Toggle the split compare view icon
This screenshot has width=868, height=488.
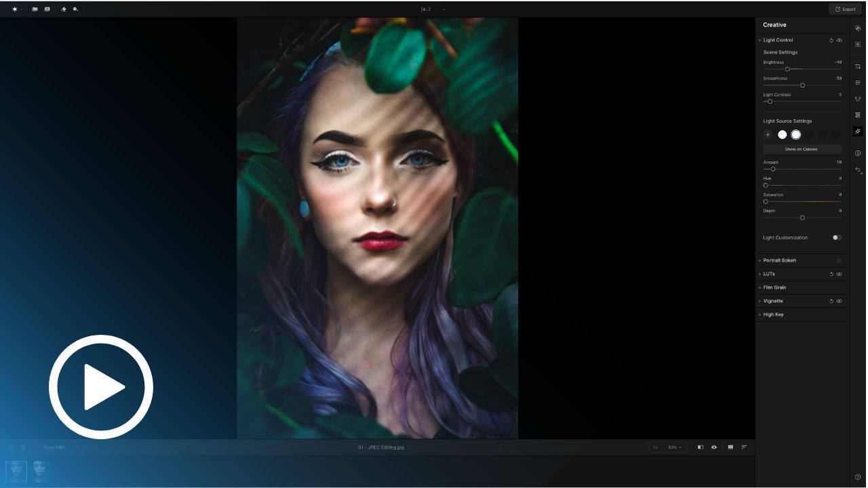click(701, 447)
